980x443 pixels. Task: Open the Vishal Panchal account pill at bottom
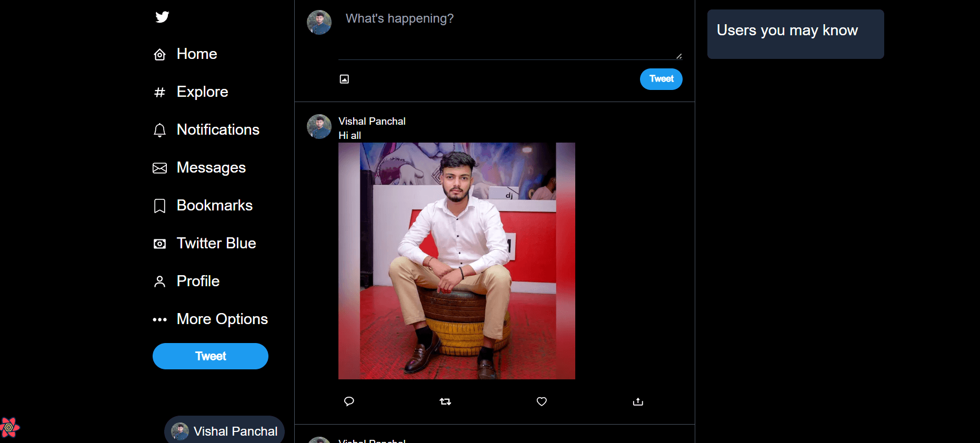point(225,431)
